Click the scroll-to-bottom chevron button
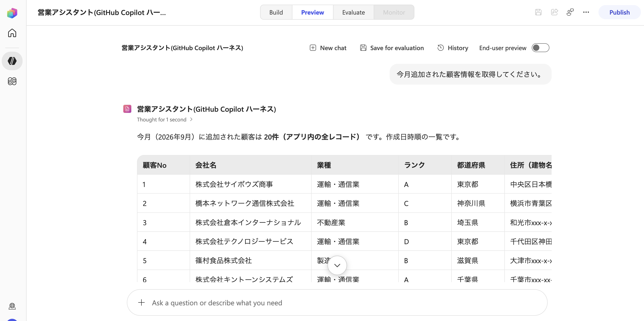Screen dimensions: 644x321 (337, 265)
